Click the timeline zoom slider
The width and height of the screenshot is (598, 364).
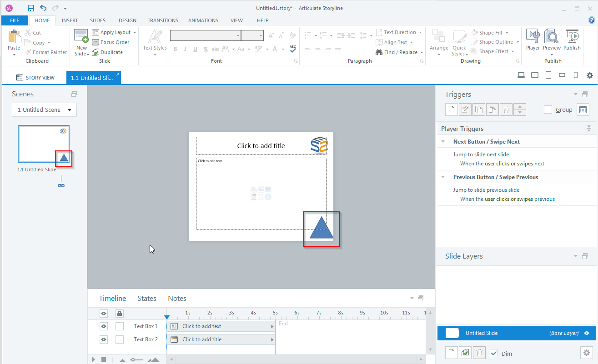point(136,359)
